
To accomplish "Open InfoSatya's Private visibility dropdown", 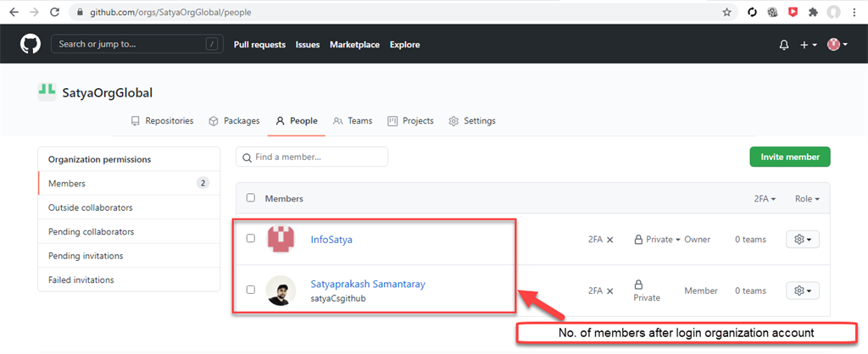I will coord(657,240).
